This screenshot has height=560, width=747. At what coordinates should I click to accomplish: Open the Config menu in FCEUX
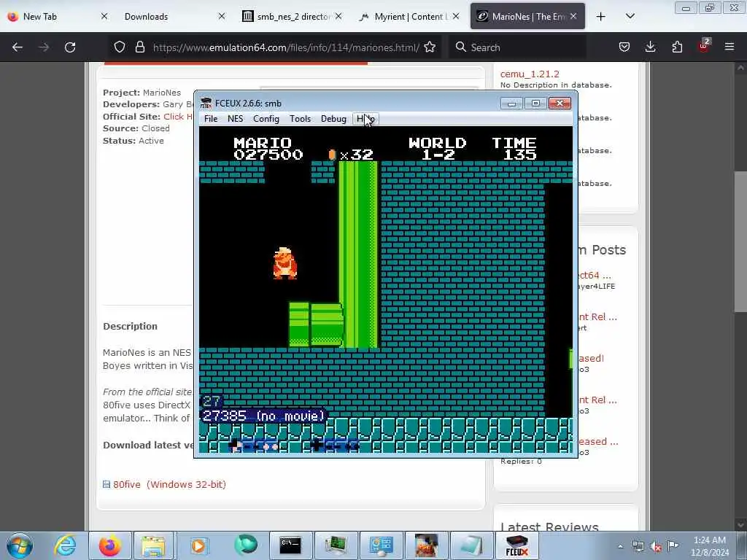pyautogui.click(x=266, y=119)
